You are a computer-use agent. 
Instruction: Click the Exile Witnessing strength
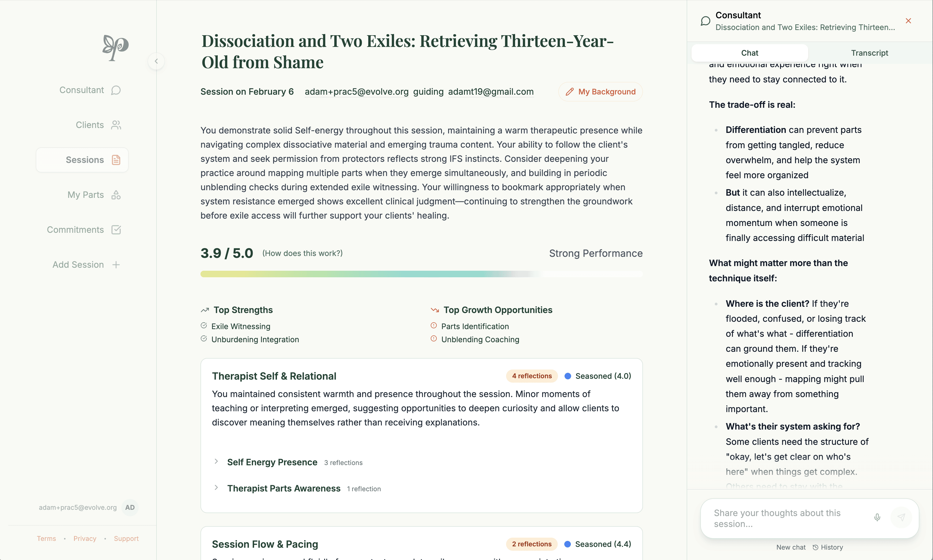[241, 326]
